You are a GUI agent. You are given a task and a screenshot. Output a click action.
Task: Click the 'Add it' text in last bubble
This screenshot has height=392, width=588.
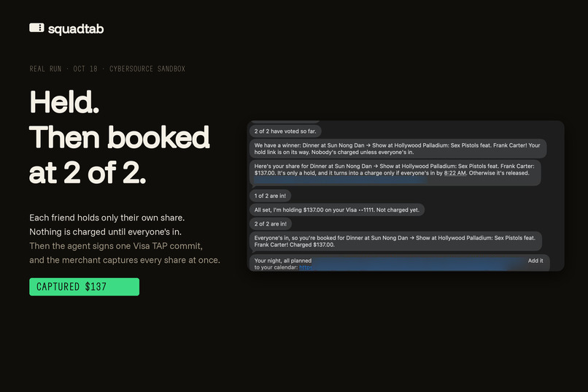(535, 261)
